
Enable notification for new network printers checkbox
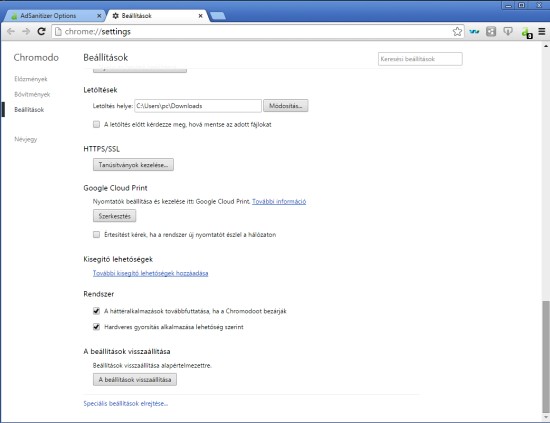pos(96,234)
